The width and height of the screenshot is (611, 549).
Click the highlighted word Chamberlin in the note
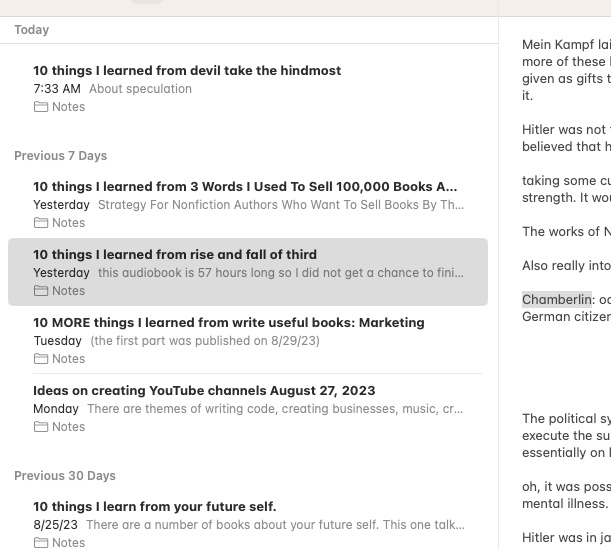coord(557,300)
